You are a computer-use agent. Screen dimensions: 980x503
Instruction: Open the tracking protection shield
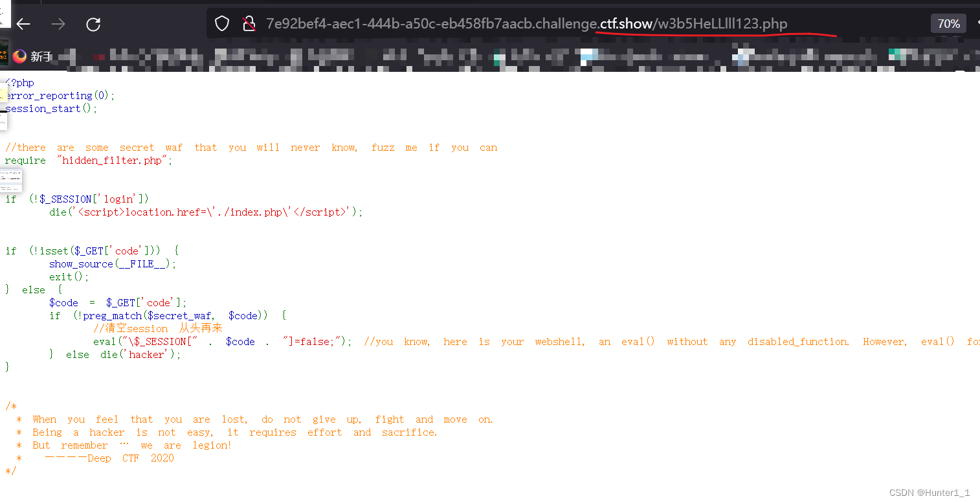(x=222, y=24)
